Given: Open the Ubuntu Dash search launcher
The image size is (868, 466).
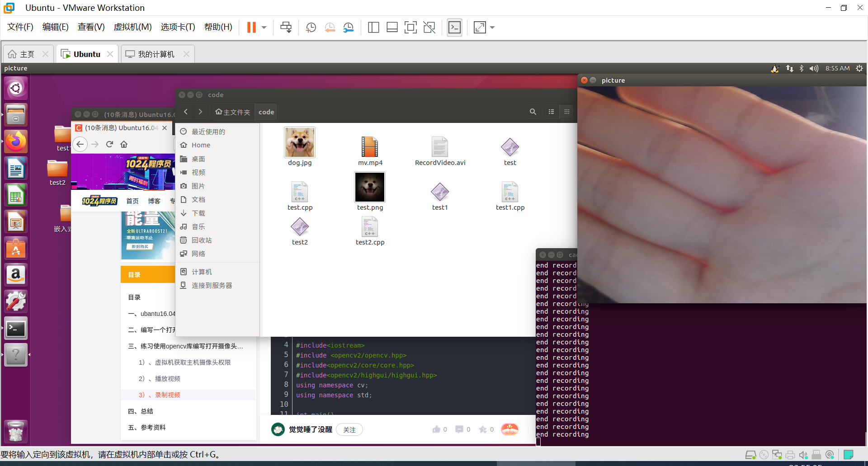Looking at the screenshot, I should 16,88.
